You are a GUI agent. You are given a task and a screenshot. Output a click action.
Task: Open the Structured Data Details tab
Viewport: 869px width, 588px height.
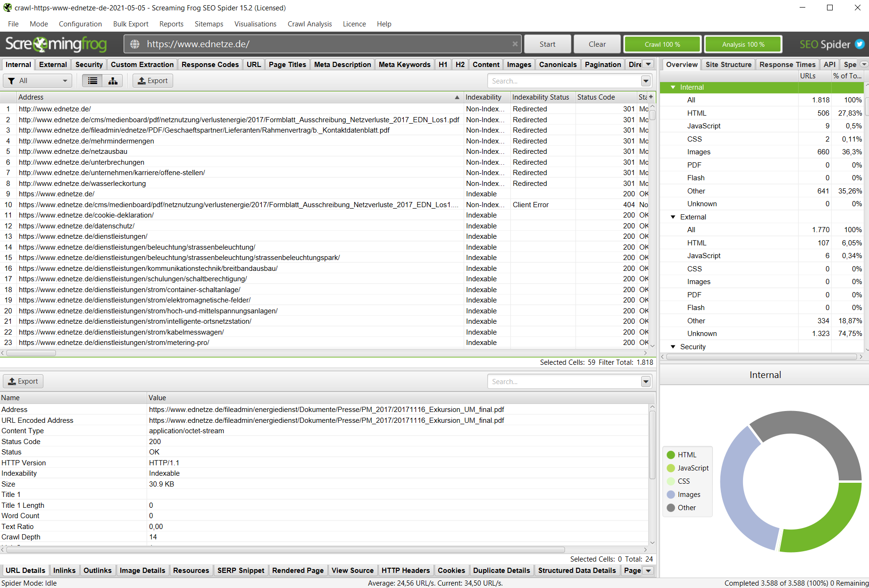click(577, 571)
